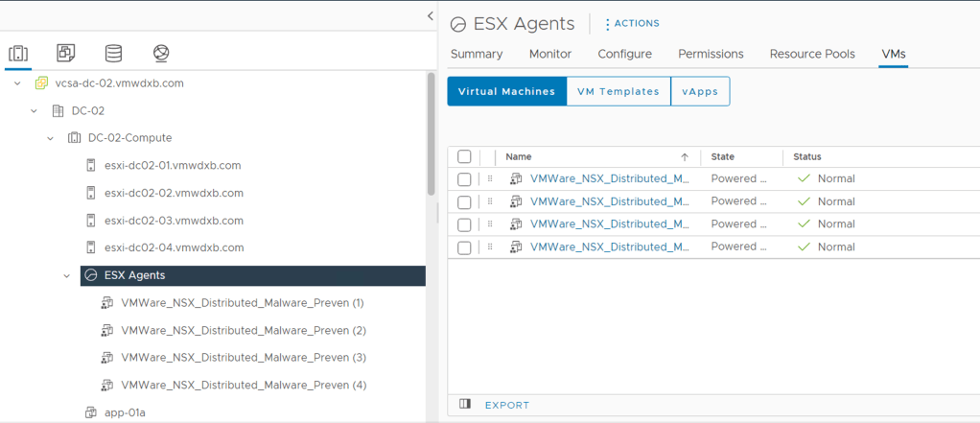Check the first VM row checkbox
Image resolution: width=980 pixels, height=423 pixels.
tap(464, 179)
